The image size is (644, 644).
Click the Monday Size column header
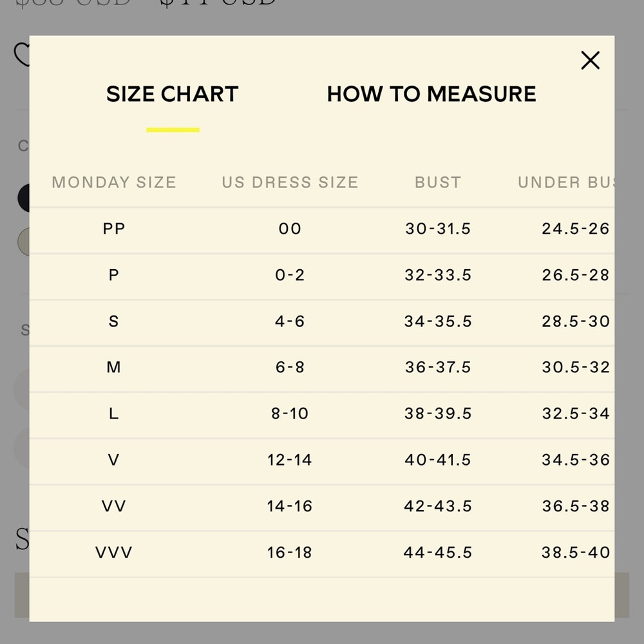pos(114,182)
